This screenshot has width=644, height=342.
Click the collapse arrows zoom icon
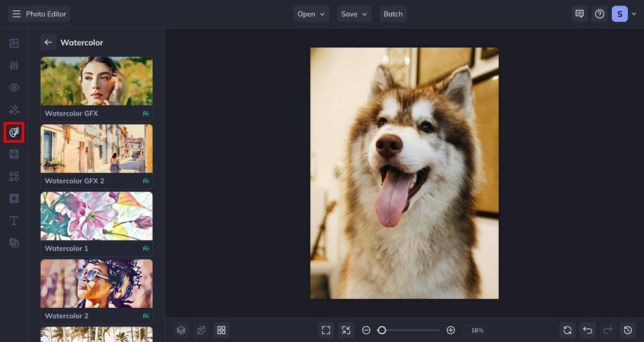tap(347, 330)
